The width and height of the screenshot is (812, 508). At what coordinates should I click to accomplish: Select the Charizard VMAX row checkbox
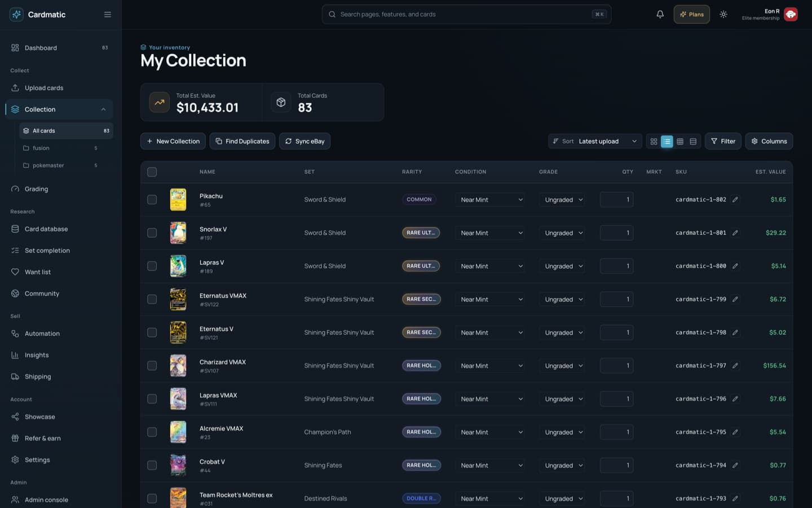(x=152, y=366)
